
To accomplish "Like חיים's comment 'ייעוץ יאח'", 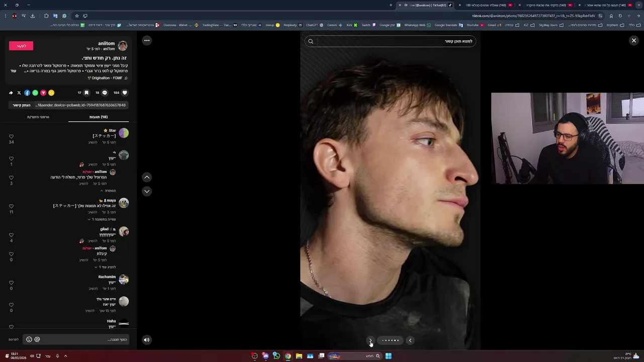I will pyautogui.click(x=11, y=305).
